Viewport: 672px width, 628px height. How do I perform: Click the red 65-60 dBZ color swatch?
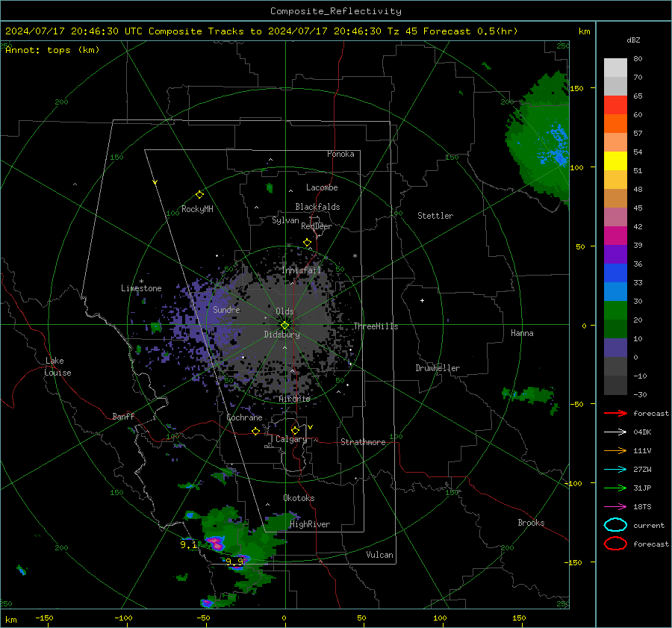pyautogui.click(x=615, y=105)
